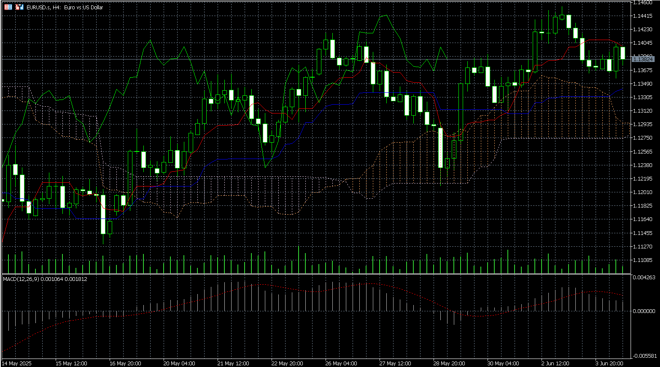Click the 26 May 04:00 time label
The width and height of the screenshot is (660, 367).
(341, 363)
